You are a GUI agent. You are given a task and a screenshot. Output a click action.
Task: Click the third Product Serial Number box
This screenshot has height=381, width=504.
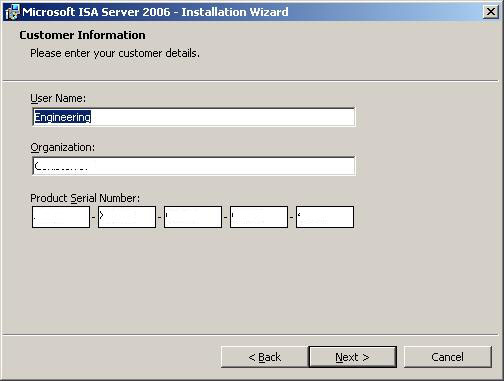(193, 217)
